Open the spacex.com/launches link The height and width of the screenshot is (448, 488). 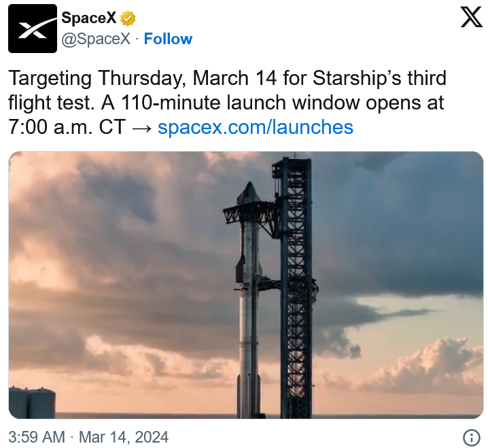pos(255,127)
